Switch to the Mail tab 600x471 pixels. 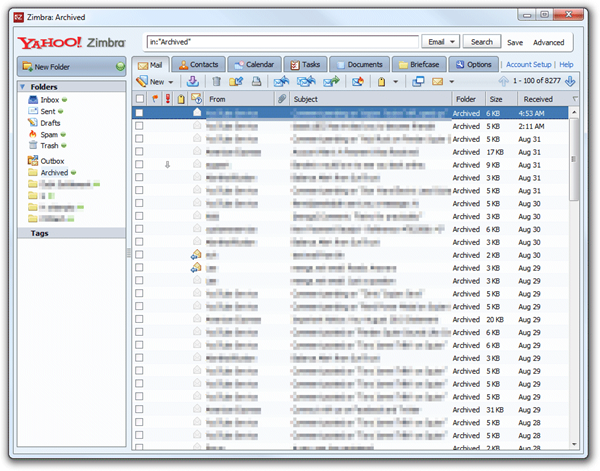150,65
